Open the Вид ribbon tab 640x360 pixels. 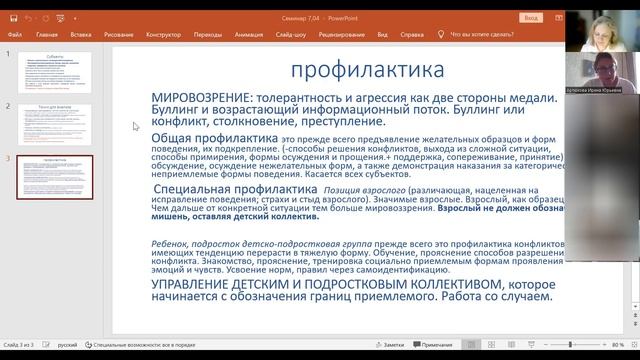(382, 35)
